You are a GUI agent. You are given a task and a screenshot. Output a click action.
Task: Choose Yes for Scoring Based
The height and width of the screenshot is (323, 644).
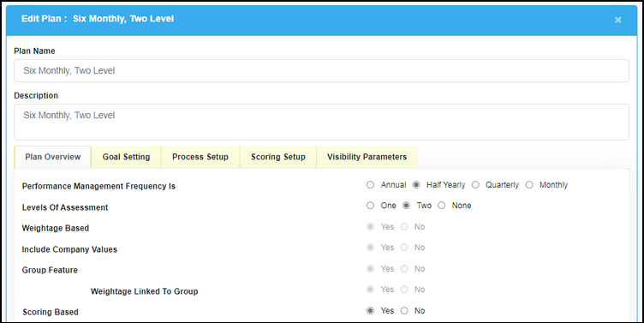click(x=371, y=311)
